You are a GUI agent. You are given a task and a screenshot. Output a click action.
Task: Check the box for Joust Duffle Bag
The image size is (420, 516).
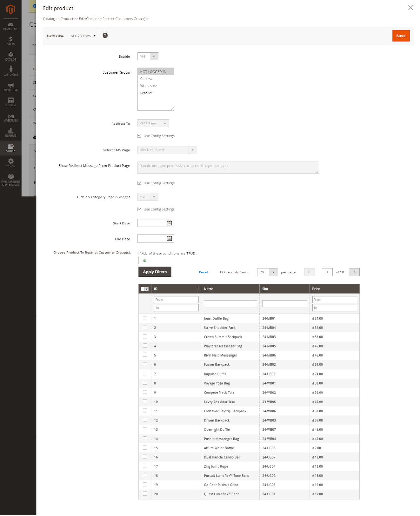click(x=145, y=318)
